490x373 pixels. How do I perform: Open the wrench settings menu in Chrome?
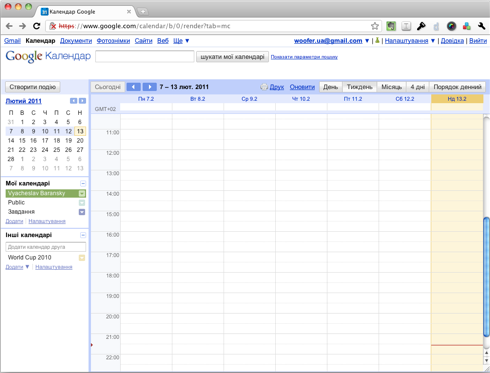(x=481, y=26)
